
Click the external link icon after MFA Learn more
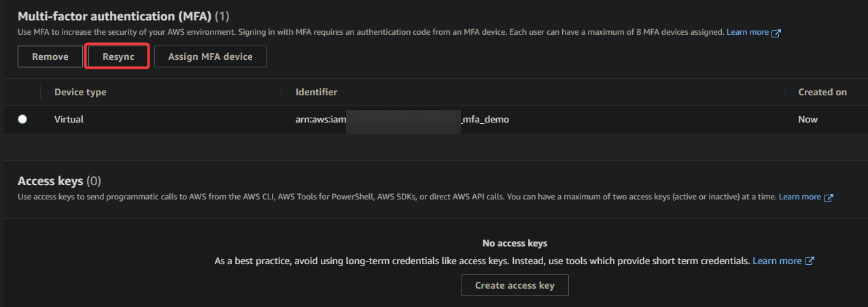(776, 33)
